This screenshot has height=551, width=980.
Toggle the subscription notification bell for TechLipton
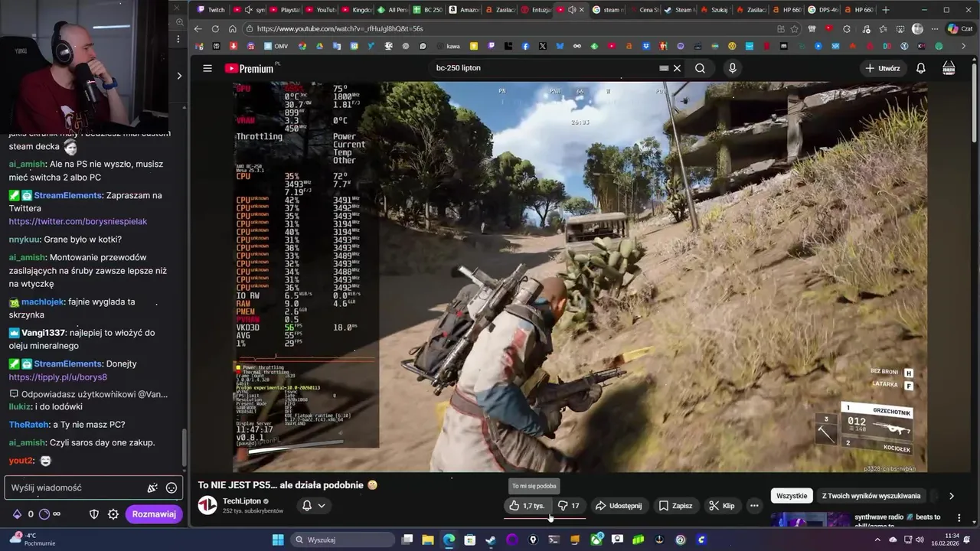307,506
